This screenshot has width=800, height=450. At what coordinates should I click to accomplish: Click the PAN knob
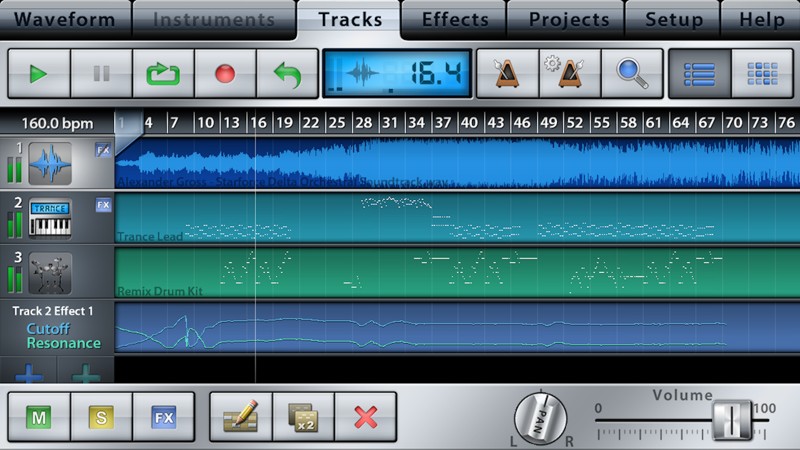click(x=540, y=418)
